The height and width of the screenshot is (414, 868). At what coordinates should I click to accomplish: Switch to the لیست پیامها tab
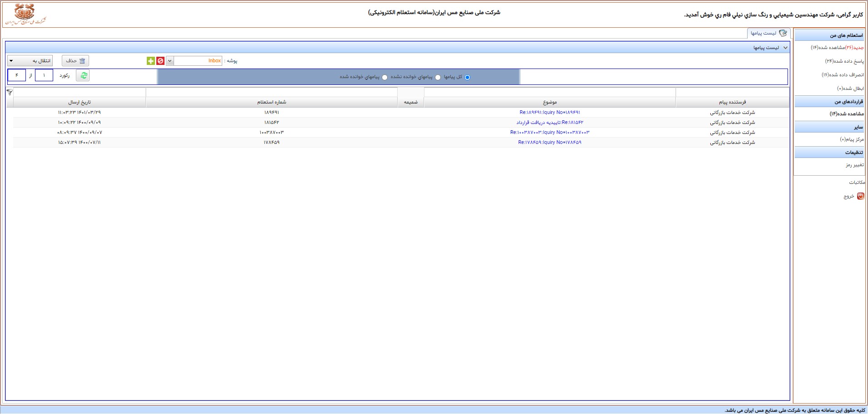(769, 33)
